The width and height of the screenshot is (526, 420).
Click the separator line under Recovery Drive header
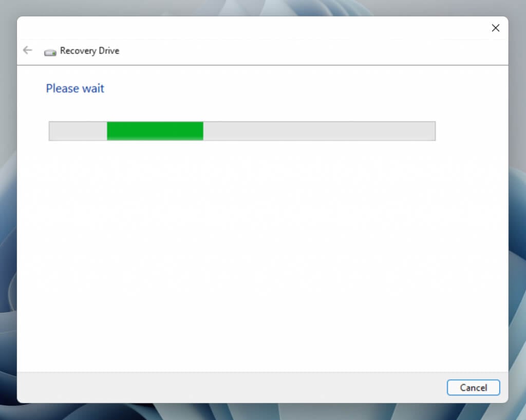click(262, 65)
